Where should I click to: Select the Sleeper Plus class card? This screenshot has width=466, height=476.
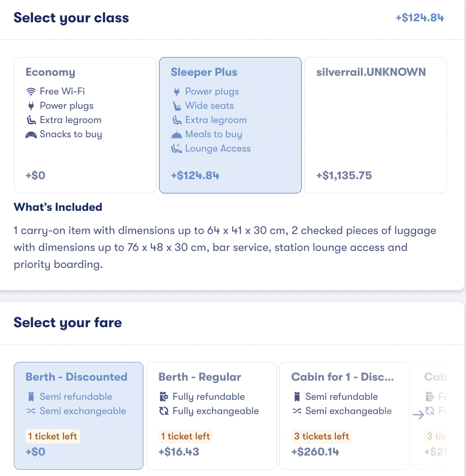coord(230,125)
